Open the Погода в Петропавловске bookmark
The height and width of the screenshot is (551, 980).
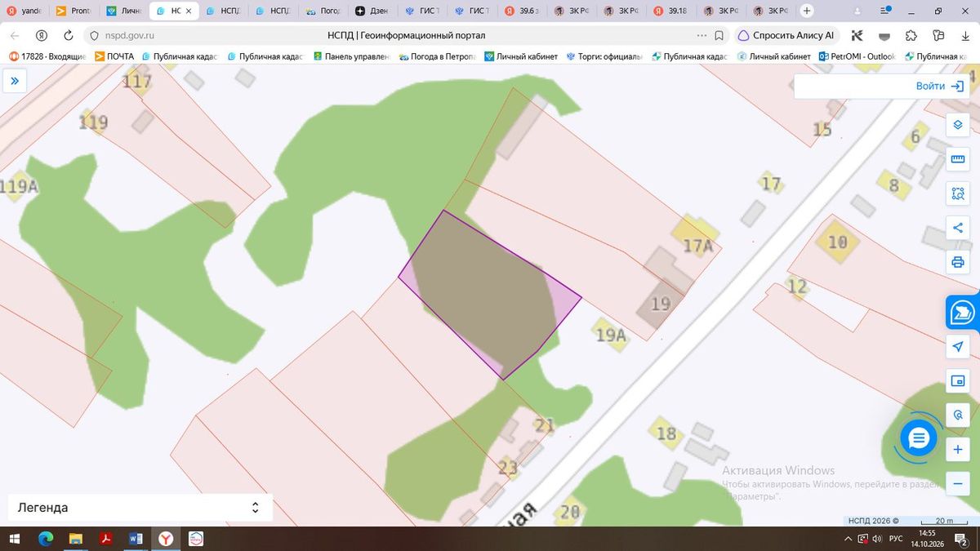pos(437,56)
